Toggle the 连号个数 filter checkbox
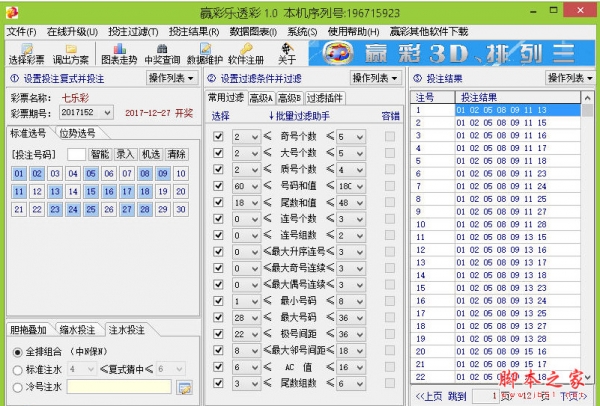The width and height of the screenshot is (600, 406). coord(218,218)
